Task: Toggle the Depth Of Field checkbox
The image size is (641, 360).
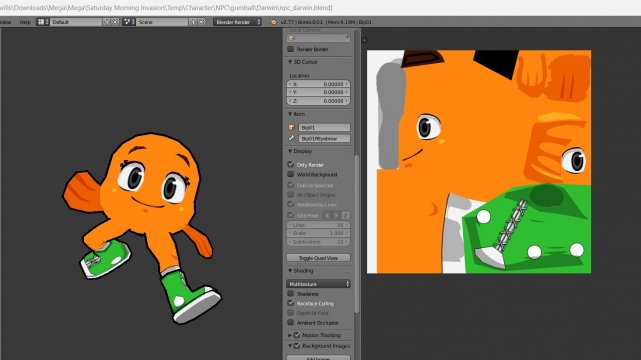Action: click(x=291, y=313)
